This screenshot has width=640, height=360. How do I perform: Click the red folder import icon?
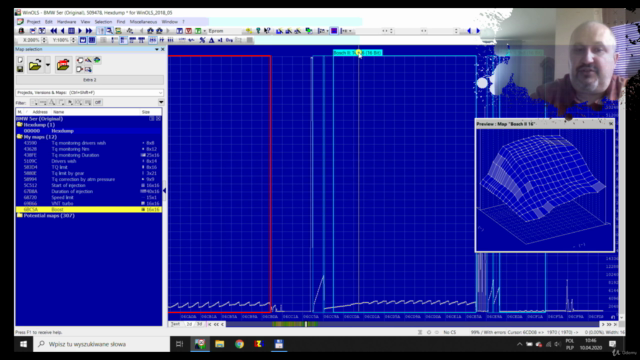[63, 65]
